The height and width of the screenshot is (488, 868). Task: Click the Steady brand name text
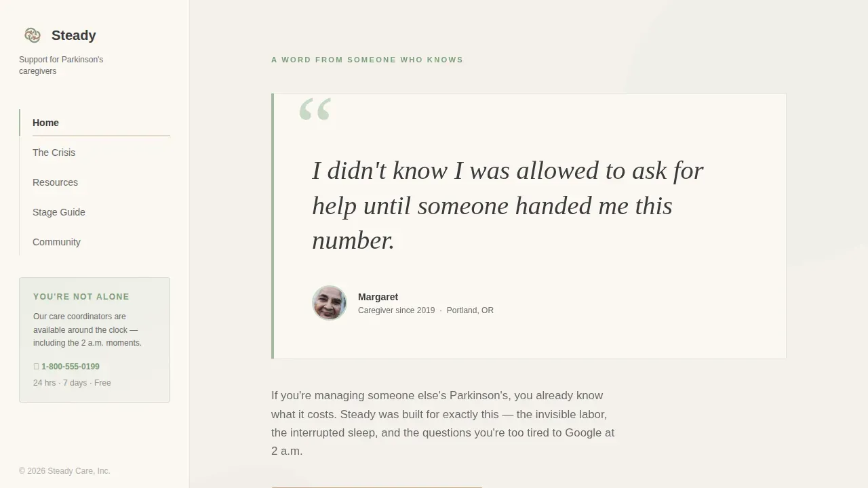click(74, 35)
